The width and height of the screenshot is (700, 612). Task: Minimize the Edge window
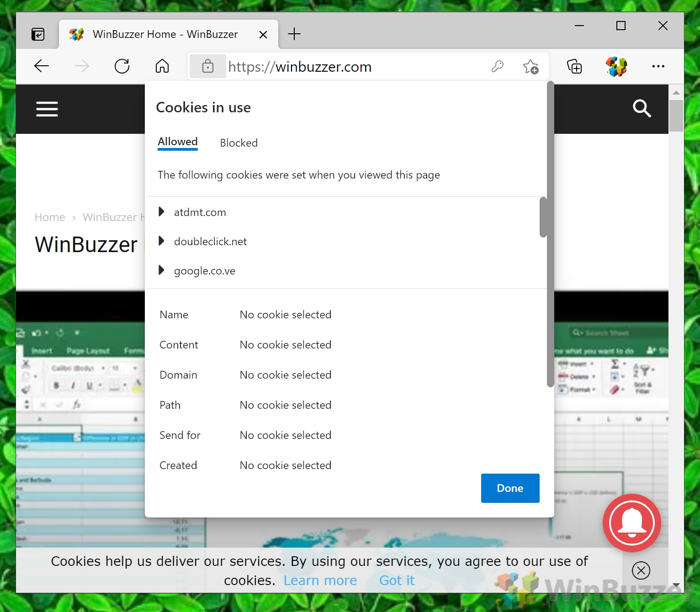pos(579,26)
